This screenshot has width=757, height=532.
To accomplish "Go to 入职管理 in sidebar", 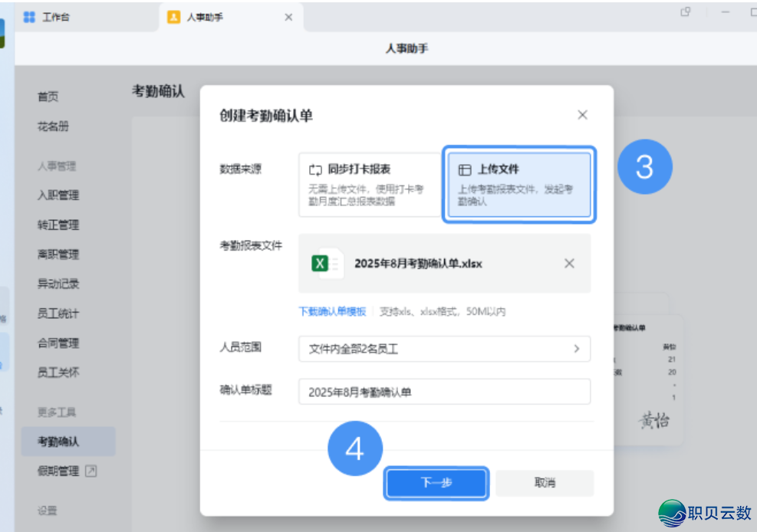I will point(58,195).
